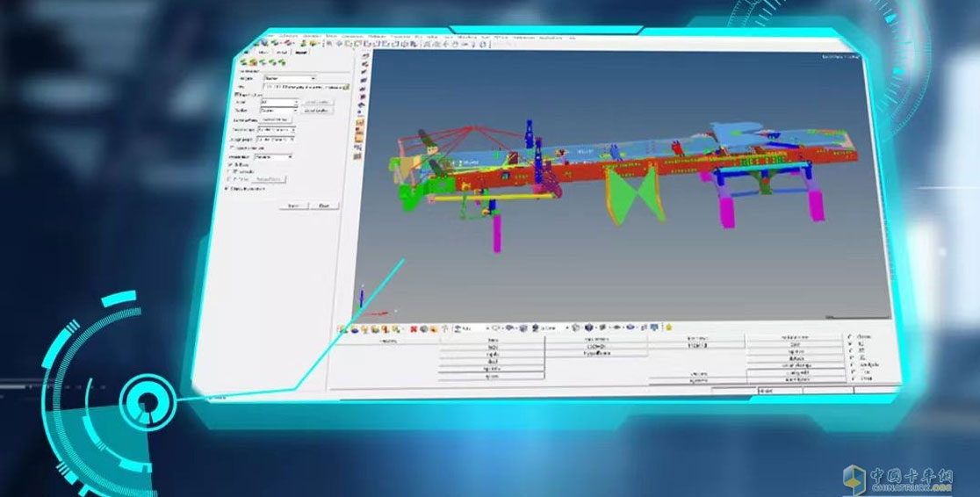Switch to the Import tab
The height and width of the screenshot is (497, 980).
[x=301, y=51]
